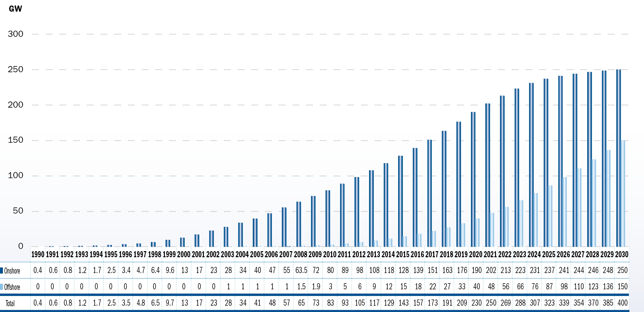Click the Onshore value 63.5 for 2008
644x312 pixels.
pyautogui.click(x=301, y=270)
